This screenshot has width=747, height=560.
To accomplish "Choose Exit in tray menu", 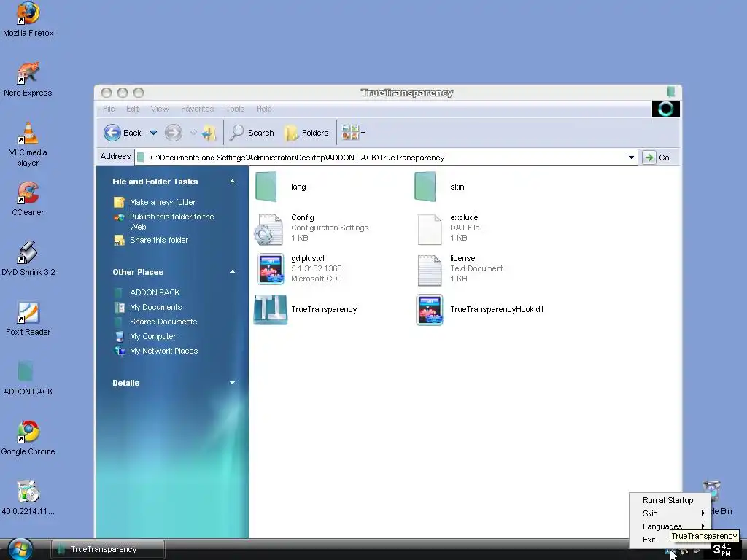I will (649, 540).
